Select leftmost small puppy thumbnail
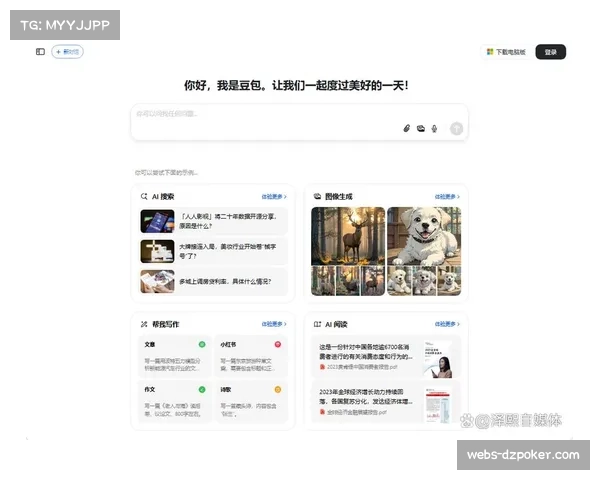The image size is (600, 480). pyautogui.click(x=399, y=281)
